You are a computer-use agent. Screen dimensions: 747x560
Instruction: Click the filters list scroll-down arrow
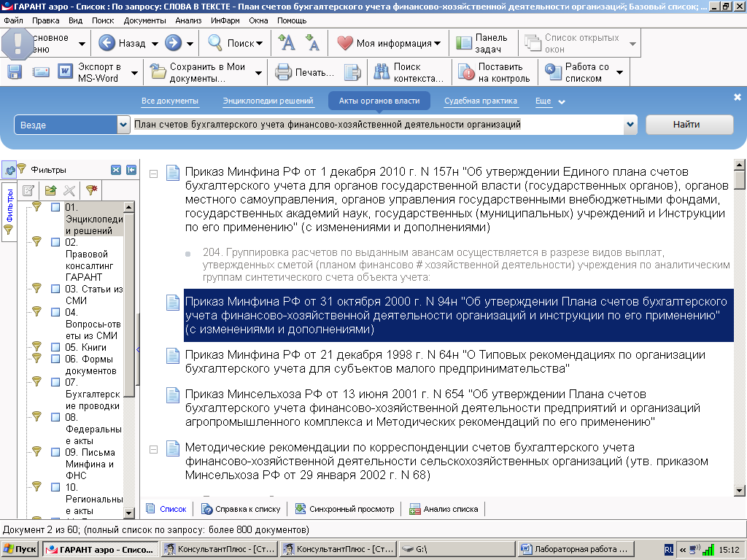pos(129,513)
